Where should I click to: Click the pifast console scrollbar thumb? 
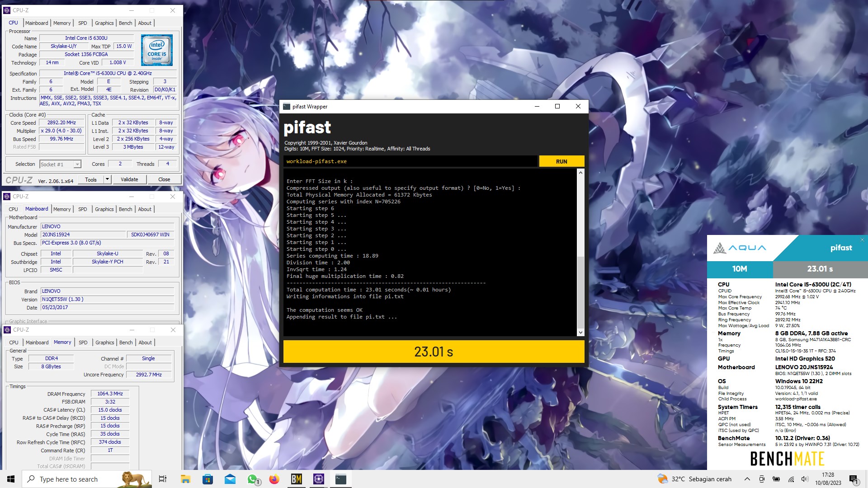pyautogui.click(x=580, y=292)
